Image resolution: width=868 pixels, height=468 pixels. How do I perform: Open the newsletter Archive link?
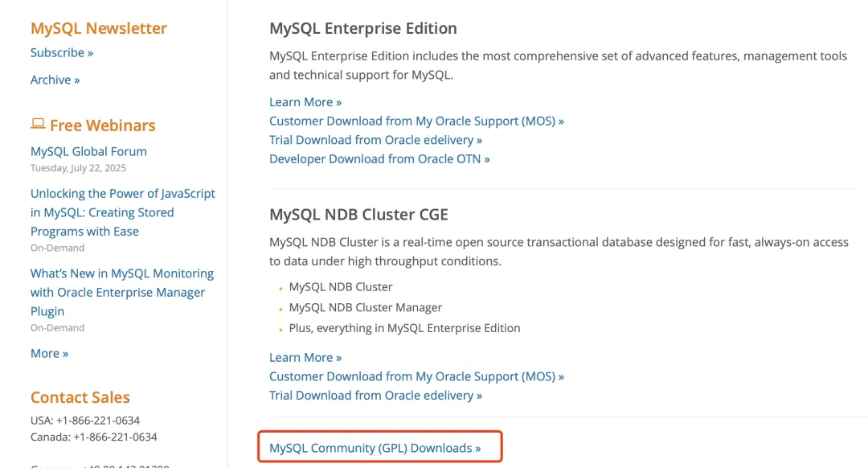click(x=55, y=80)
